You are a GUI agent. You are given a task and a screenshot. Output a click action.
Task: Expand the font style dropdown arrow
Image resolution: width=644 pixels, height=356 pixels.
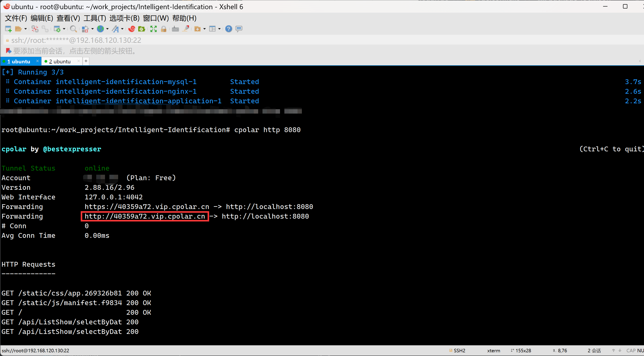point(122,29)
